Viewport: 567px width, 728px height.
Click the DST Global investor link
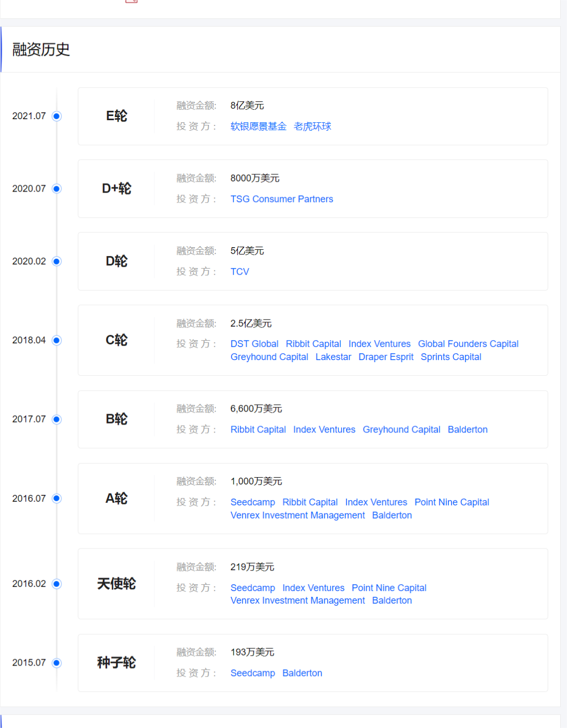coord(254,344)
